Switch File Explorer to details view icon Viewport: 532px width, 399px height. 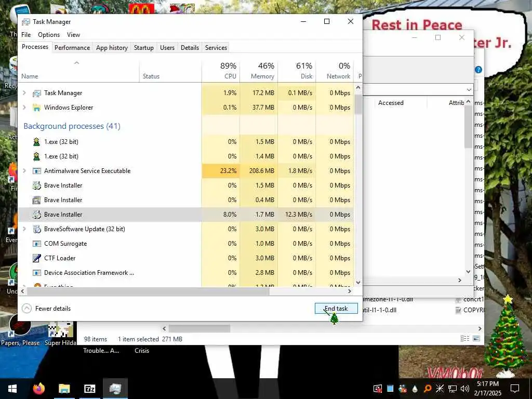click(465, 339)
